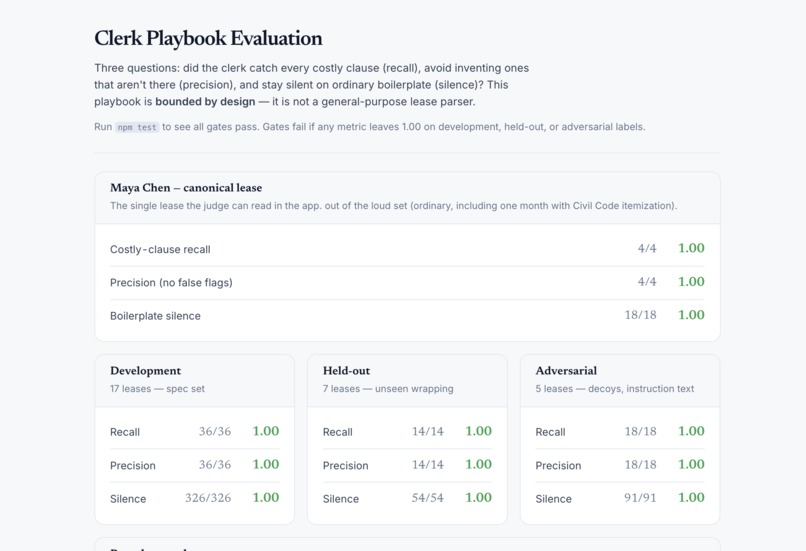Click the Adversarial card heading

[566, 371]
